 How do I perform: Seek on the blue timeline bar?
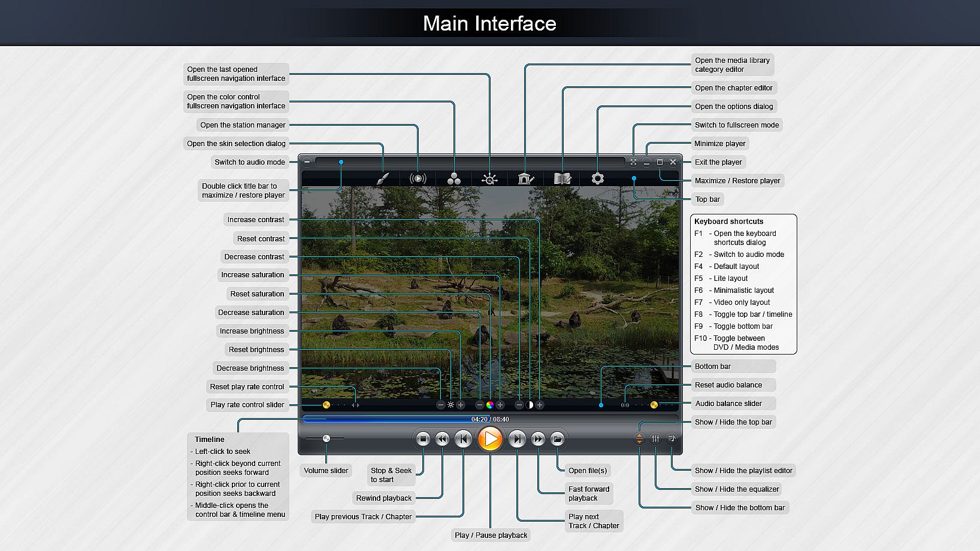(x=490, y=419)
